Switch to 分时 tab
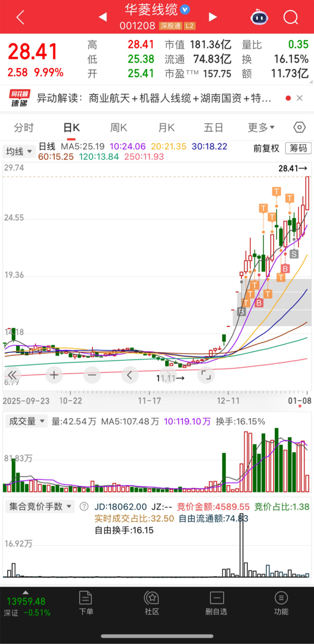 (24, 128)
